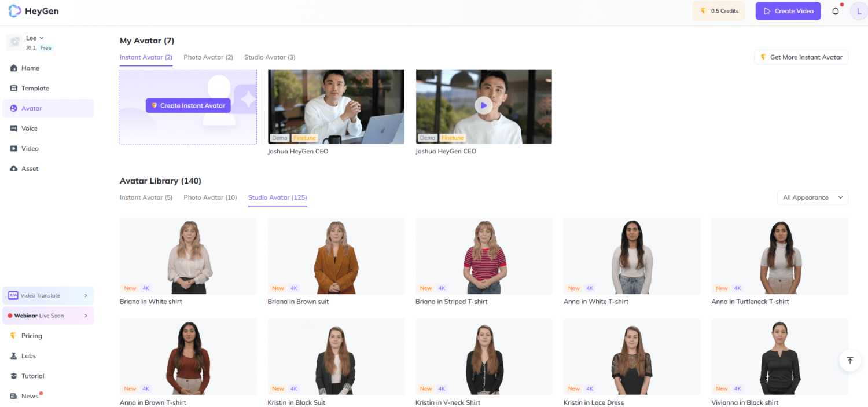
Task: Open user profile avatar L
Action: (859, 11)
